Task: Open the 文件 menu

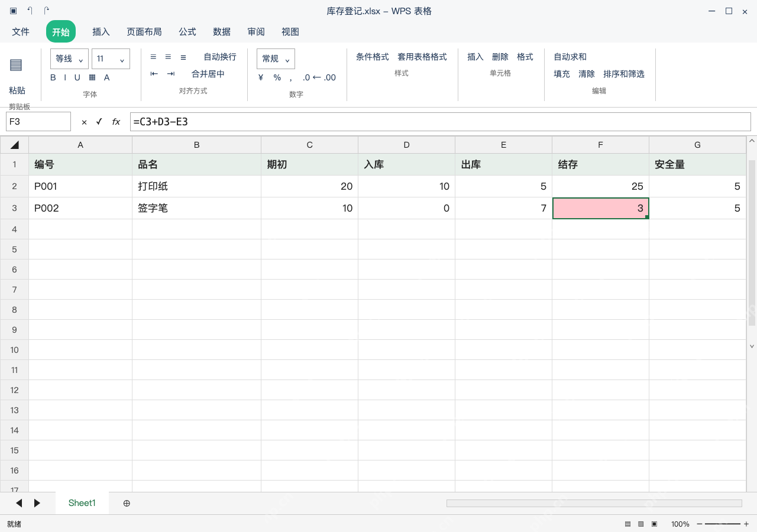Action: pos(21,32)
